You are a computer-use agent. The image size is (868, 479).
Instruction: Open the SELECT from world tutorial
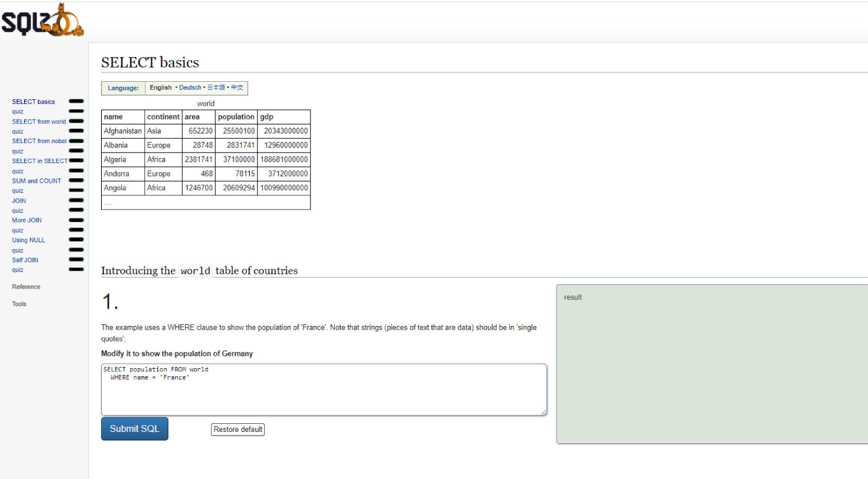tap(38, 121)
